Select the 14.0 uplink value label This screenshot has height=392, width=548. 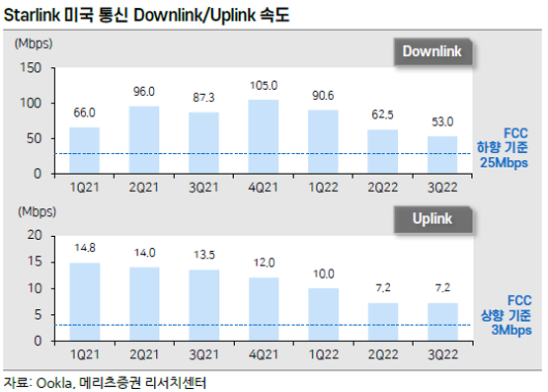coord(145,253)
